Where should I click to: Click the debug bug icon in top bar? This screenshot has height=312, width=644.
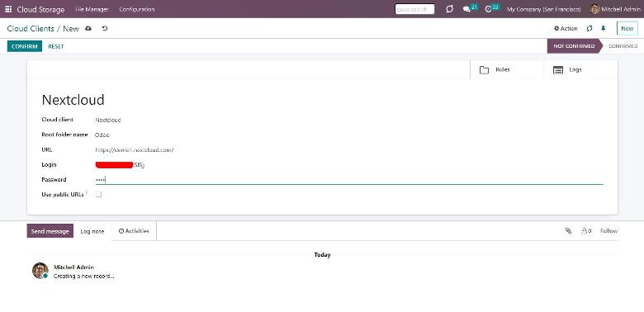pyautogui.click(x=449, y=9)
